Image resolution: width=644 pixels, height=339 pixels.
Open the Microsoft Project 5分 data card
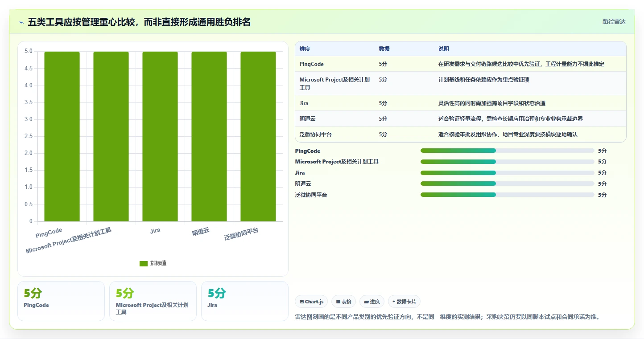153,301
